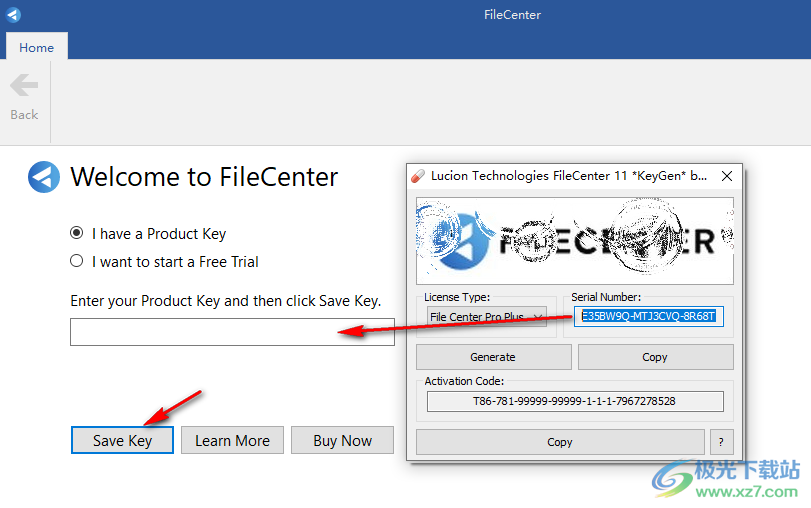Image resolution: width=811 pixels, height=508 pixels.
Task: Open the Home tab
Action: coord(36,48)
